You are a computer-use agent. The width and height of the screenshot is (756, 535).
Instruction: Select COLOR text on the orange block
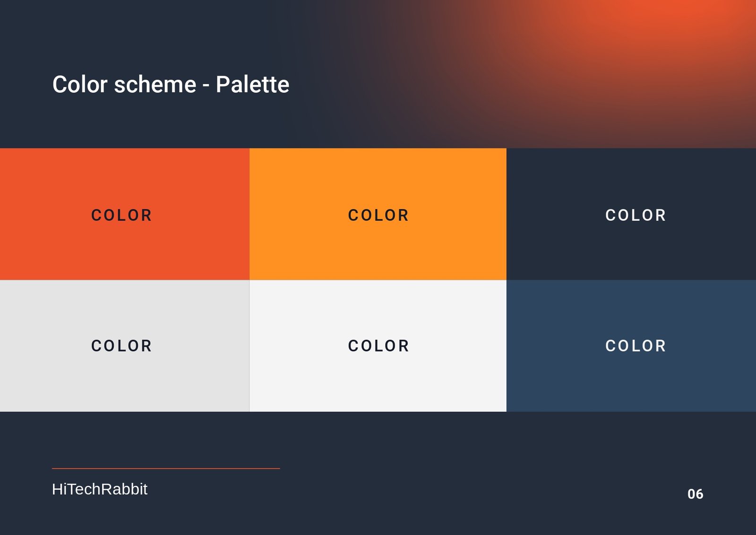(x=378, y=216)
